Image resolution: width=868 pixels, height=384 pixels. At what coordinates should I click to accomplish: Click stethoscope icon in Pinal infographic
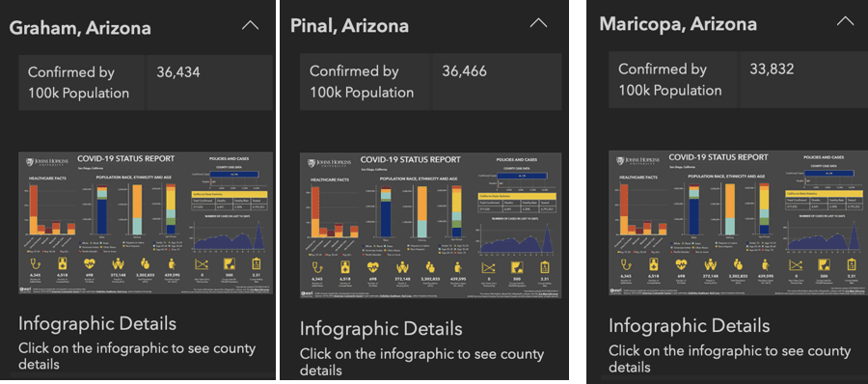point(318,267)
